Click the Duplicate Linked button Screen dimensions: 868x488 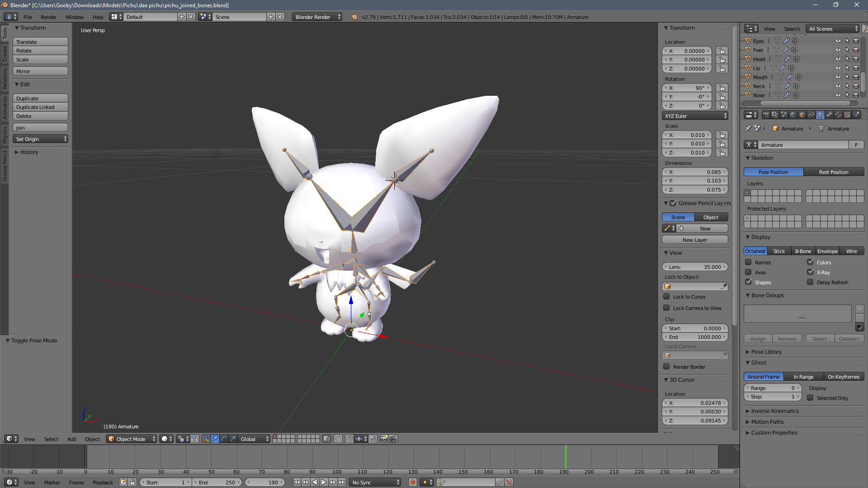click(x=40, y=107)
